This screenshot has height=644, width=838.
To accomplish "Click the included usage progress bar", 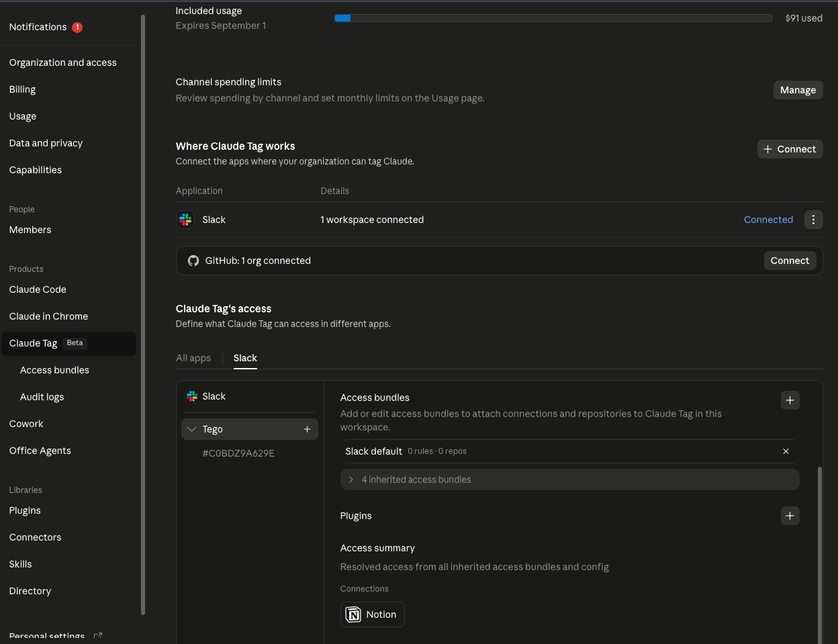I will [x=553, y=18].
